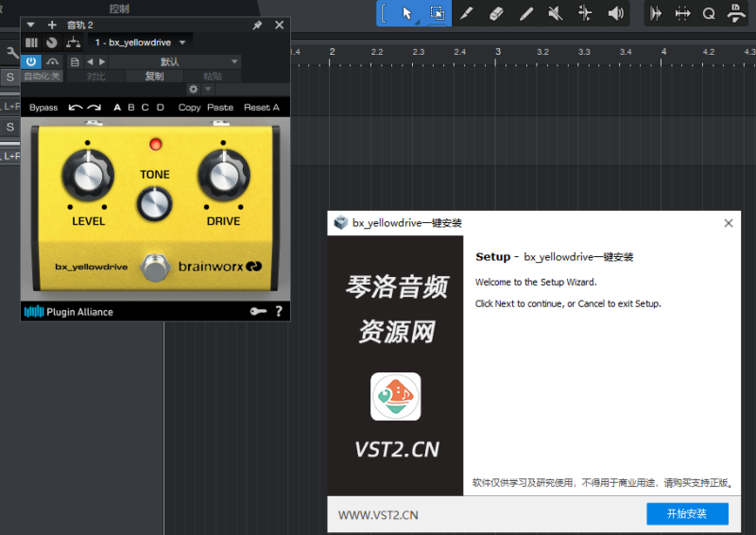Open the routing view icon in plugin header
The height and width of the screenshot is (535, 756).
[x=74, y=43]
